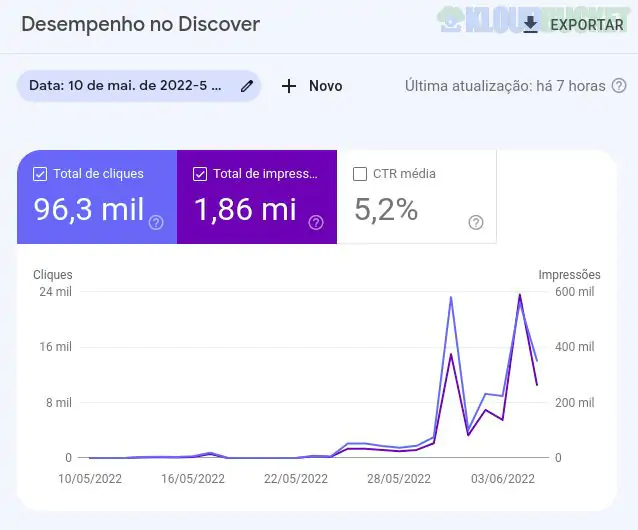
Task: Open the date range filter chip
Action: pyautogui.click(x=126, y=86)
